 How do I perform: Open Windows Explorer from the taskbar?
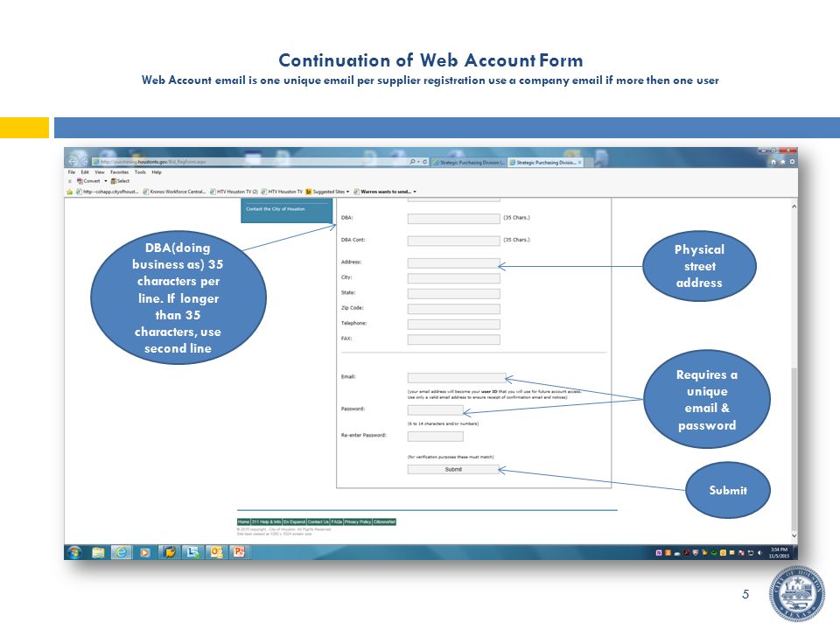click(97, 552)
